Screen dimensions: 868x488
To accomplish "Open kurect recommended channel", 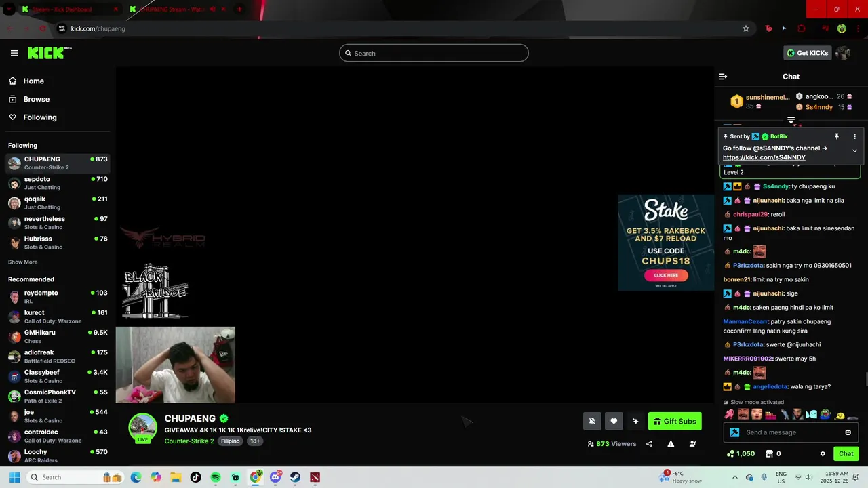I will [x=58, y=317].
